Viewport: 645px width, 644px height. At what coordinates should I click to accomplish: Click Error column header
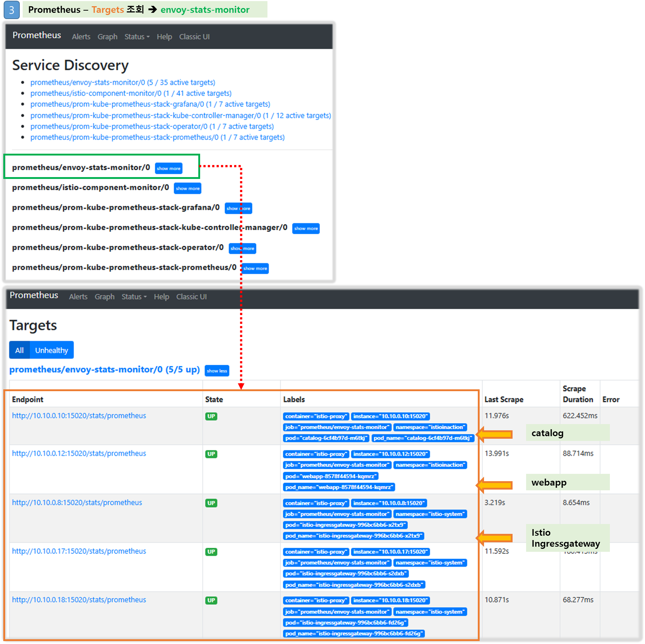click(x=611, y=400)
